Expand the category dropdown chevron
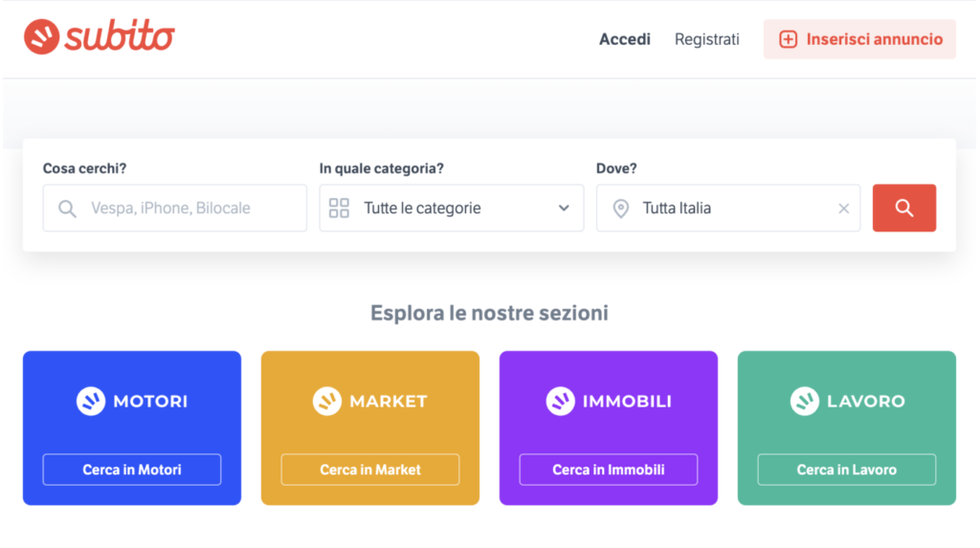 [x=564, y=208]
